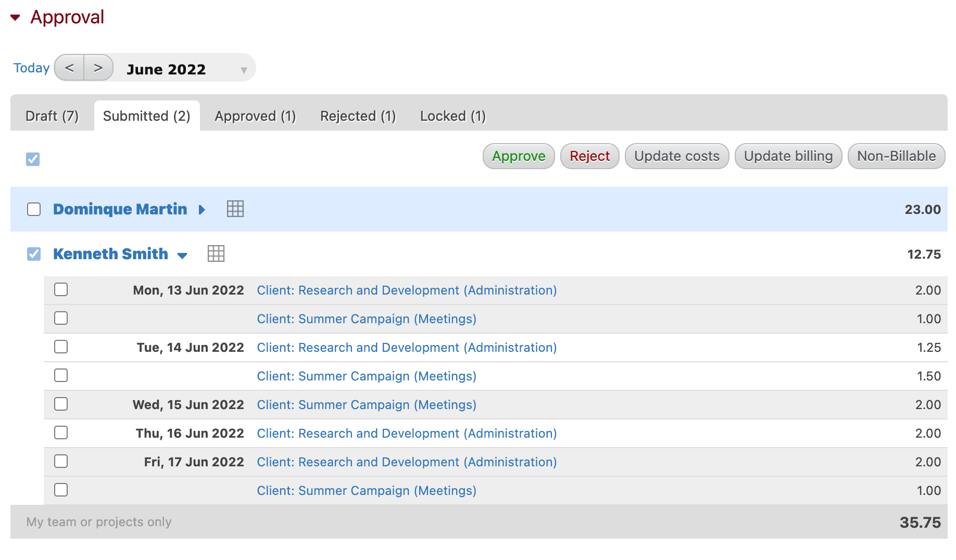Viewport: 956px width, 560px height.
Task: Check Dominque Martin's row checkbox
Action: [x=33, y=209]
